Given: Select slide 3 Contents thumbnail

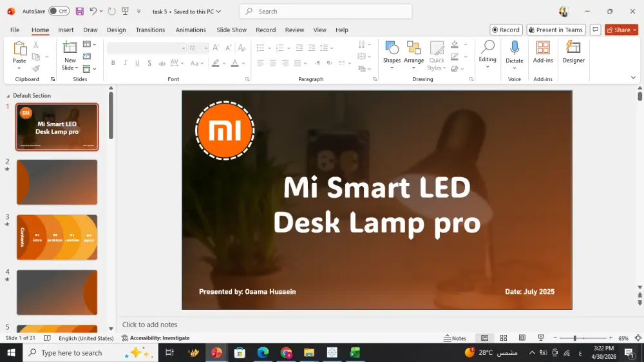Looking at the screenshot, I should tap(57, 237).
